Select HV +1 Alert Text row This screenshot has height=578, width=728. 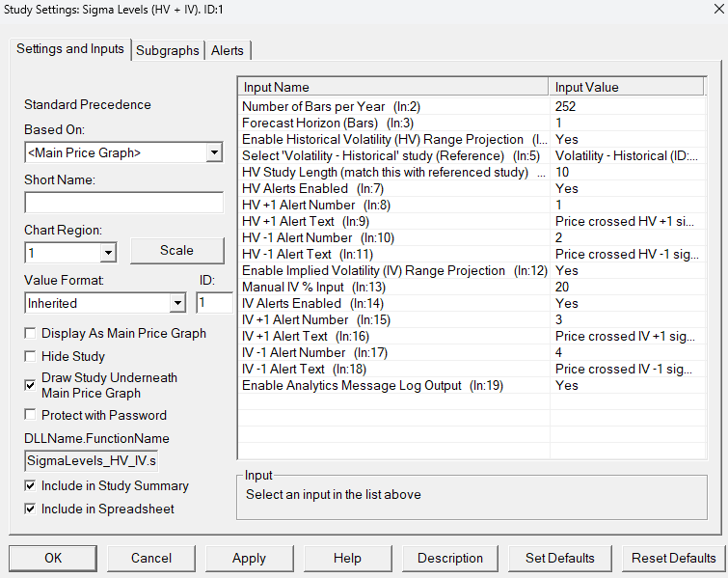pyautogui.click(x=472, y=222)
